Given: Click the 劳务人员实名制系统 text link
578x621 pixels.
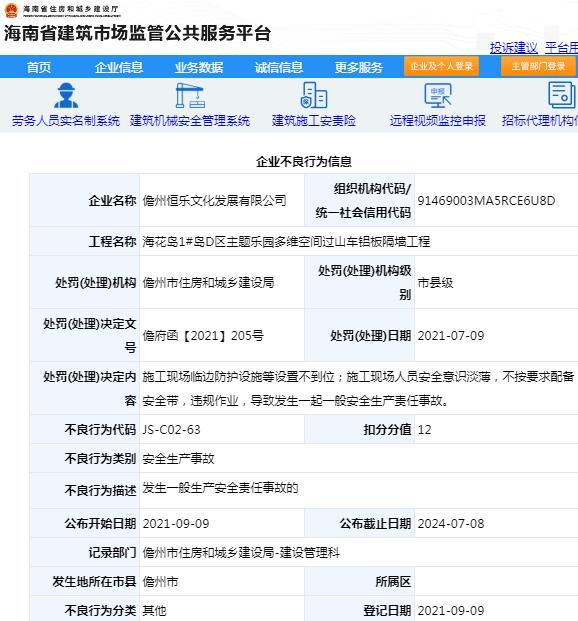Looking at the screenshot, I should 66,121.
